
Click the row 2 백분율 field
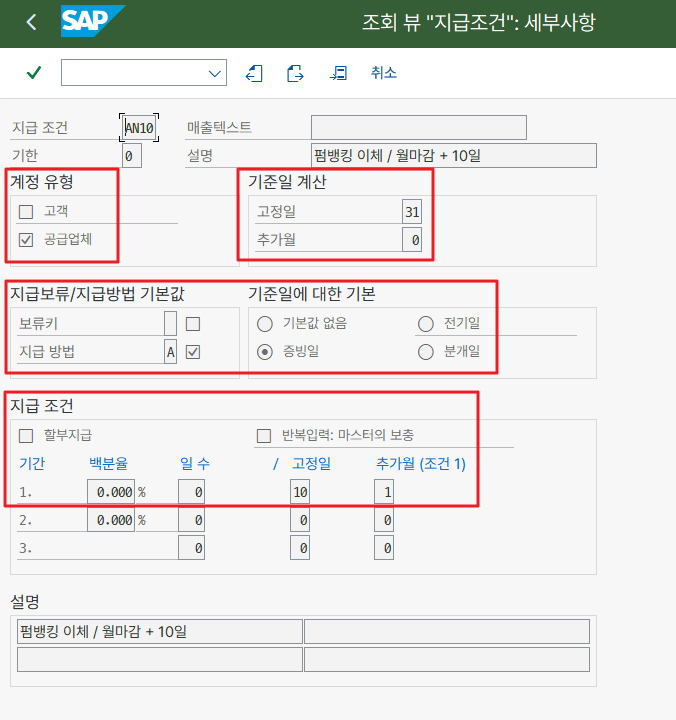tap(111, 520)
